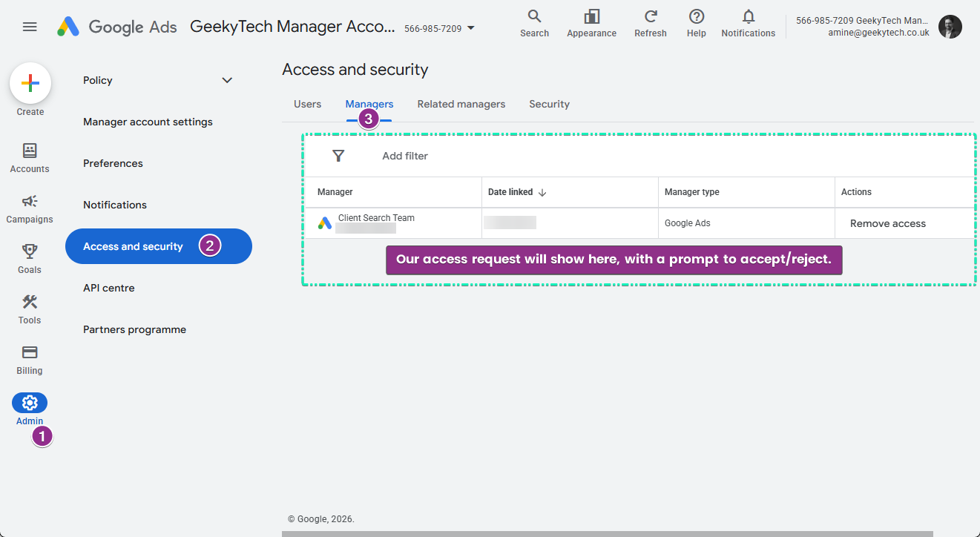The image size is (980, 537).
Task: Open the Accounts sidebar icon
Action: click(30, 151)
